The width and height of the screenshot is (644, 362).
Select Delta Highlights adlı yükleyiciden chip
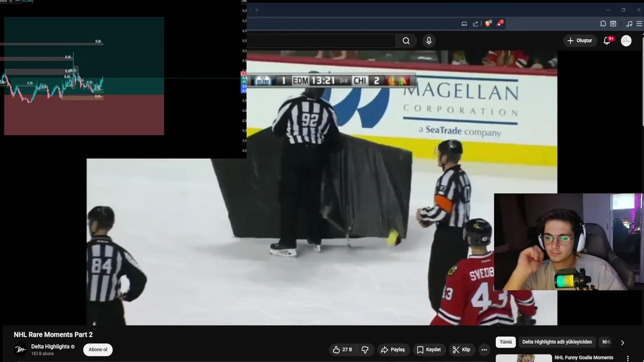(x=557, y=342)
